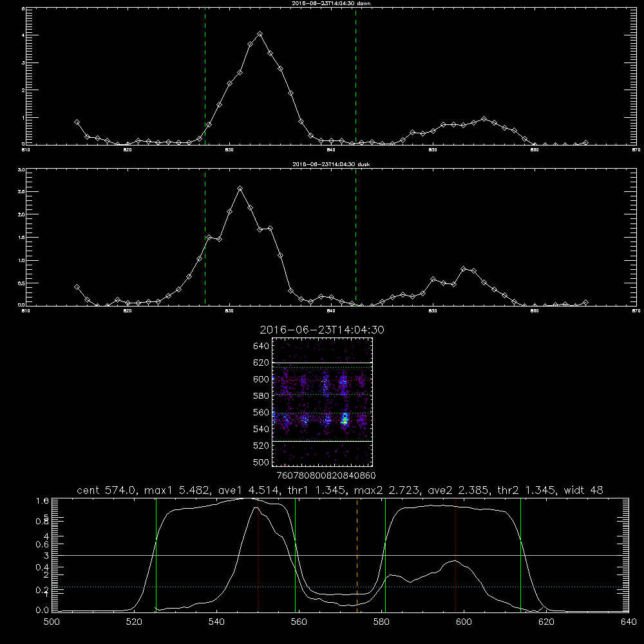Select the highest diamond marker on the dusk curve
Screen dimensions: 644x644
(240, 189)
